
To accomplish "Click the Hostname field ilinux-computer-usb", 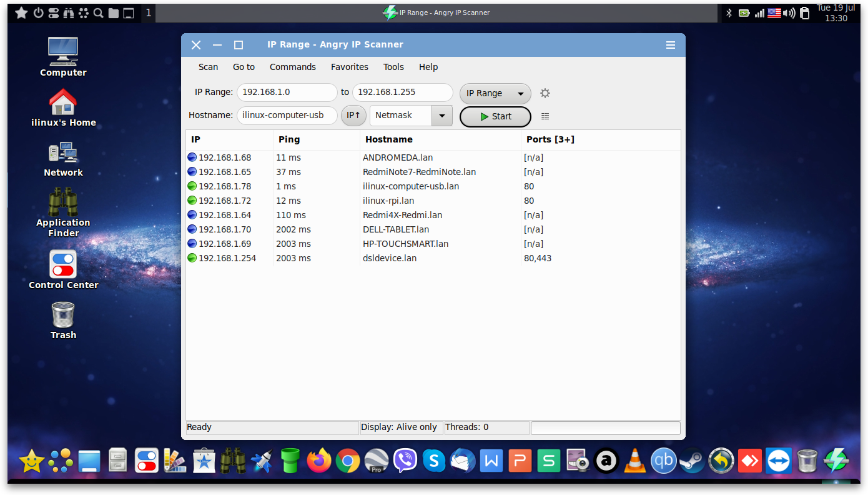I will 287,115.
